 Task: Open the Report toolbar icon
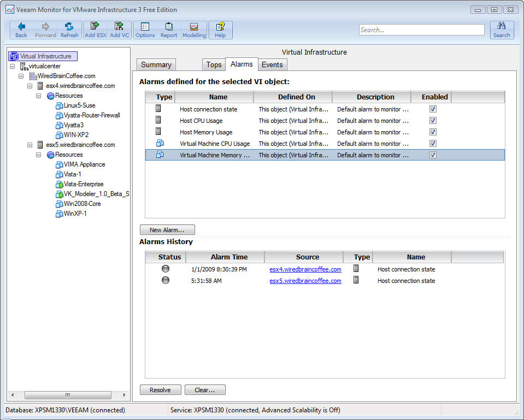pyautogui.click(x=169, y=30)
